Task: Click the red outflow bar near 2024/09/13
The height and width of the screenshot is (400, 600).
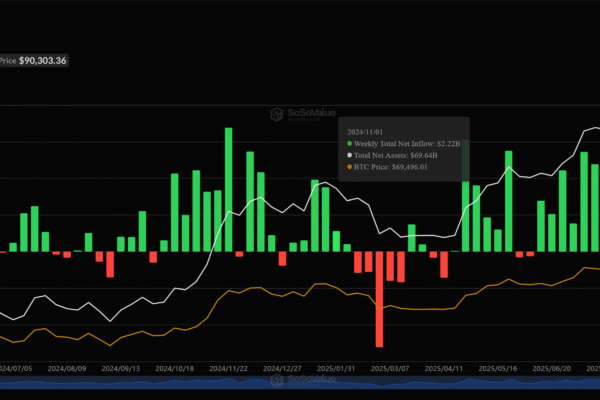Action: pyautogui.click(x=110, y=264)
